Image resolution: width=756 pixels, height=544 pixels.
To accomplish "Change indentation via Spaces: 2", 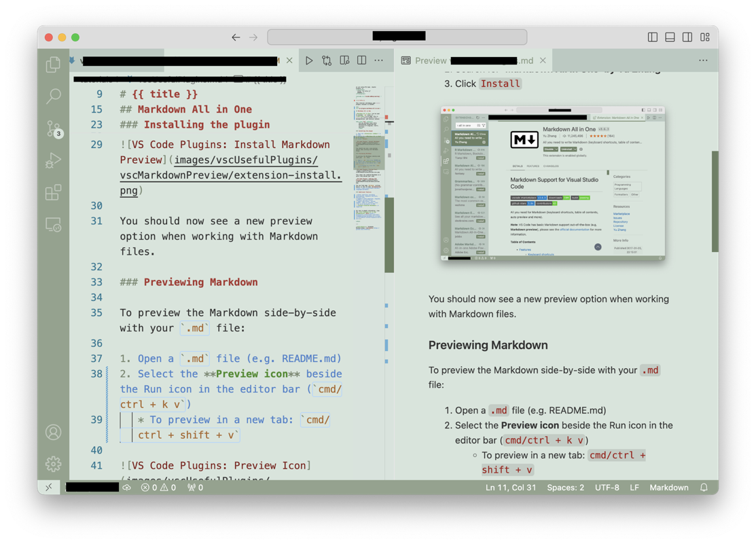I will point(565,488).
